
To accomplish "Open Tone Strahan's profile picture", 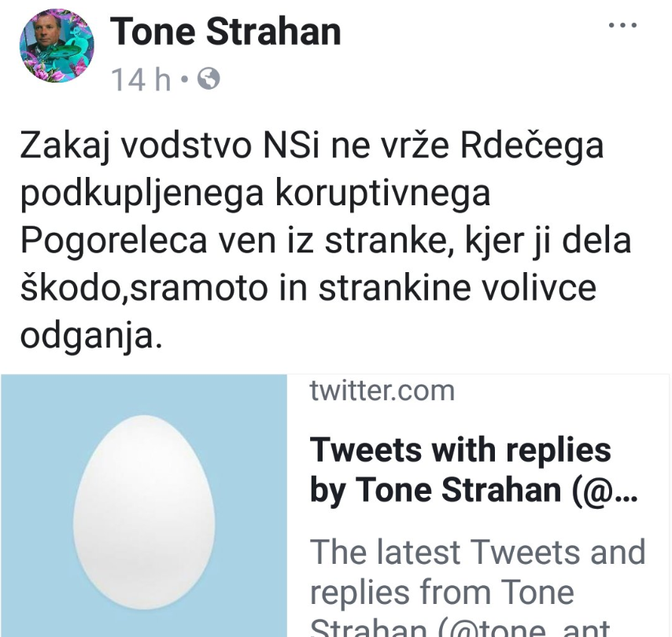I will click(56, 46).
